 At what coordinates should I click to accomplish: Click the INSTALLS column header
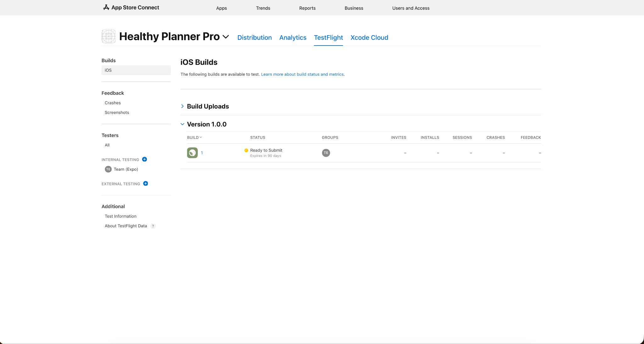(430, 138)
